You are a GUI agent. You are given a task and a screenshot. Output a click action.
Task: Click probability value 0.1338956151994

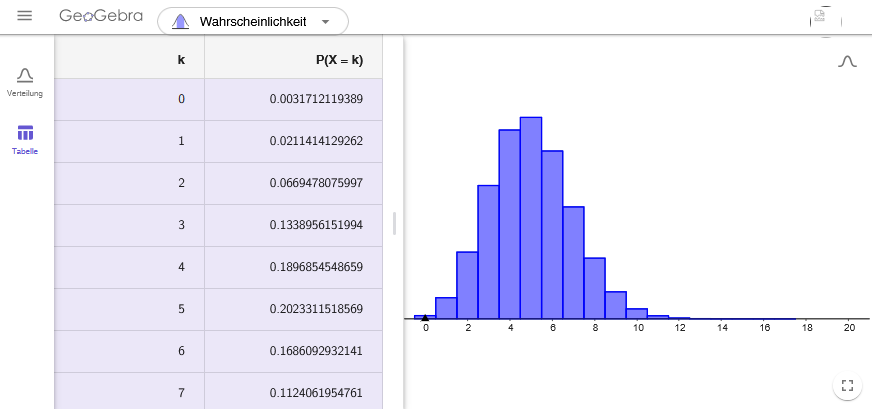point(316,225)
